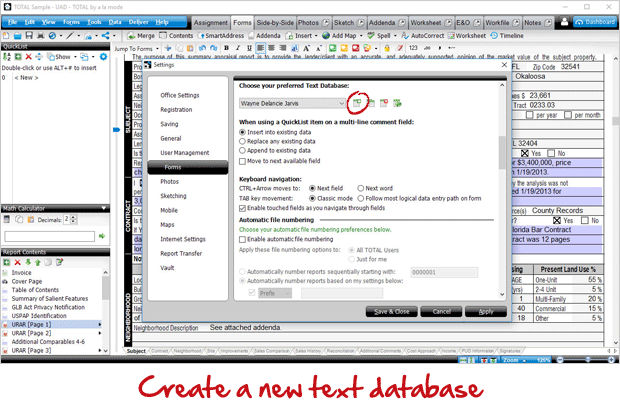The height and width of the screenshot is (410, 620).
Task: Click the zoom slider handle in status bar
Action: (588, 360)
